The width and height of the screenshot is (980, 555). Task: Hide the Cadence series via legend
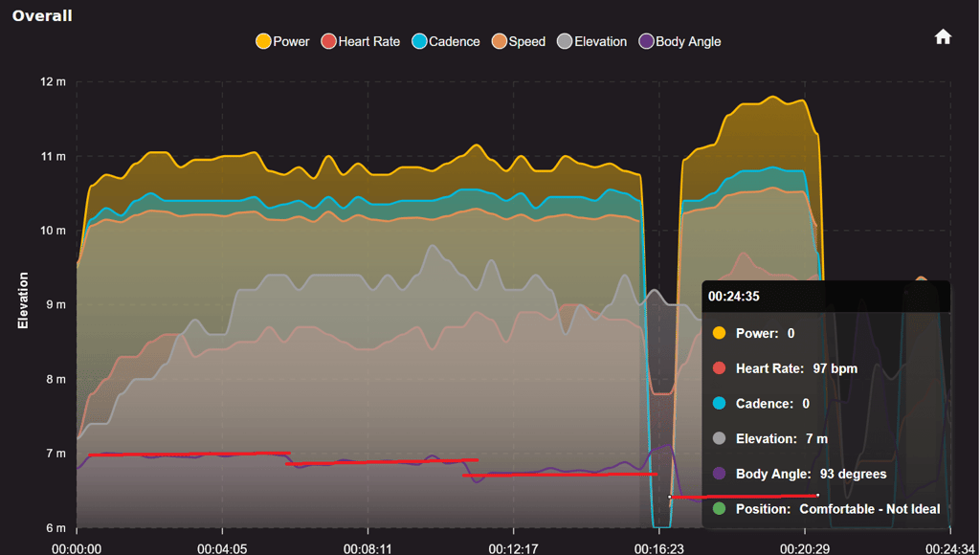point(446,42)
